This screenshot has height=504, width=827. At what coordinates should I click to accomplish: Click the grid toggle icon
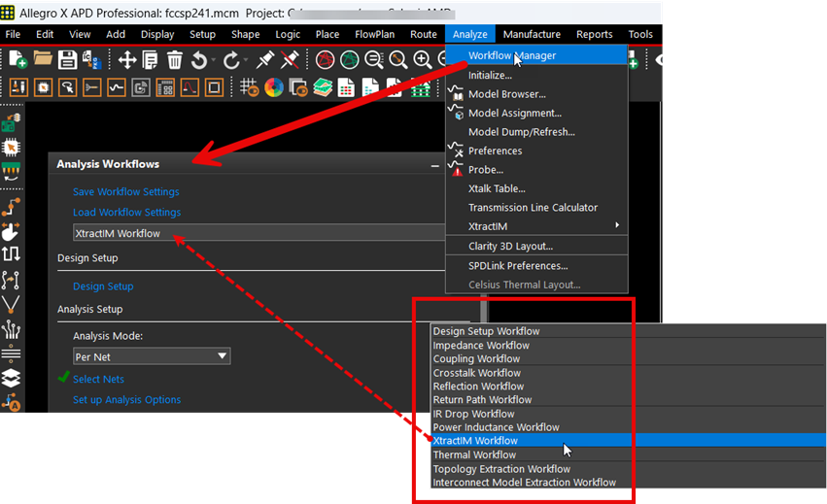pos(249,87)
